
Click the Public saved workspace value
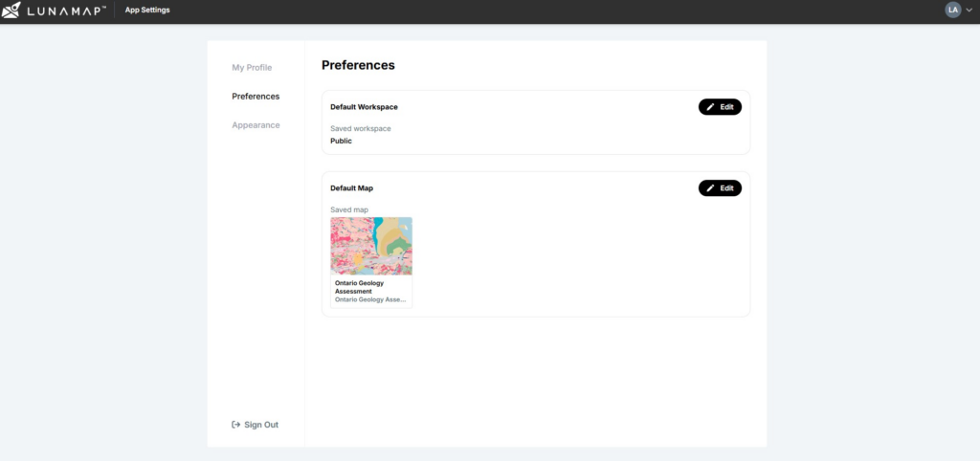click(341, 141)
